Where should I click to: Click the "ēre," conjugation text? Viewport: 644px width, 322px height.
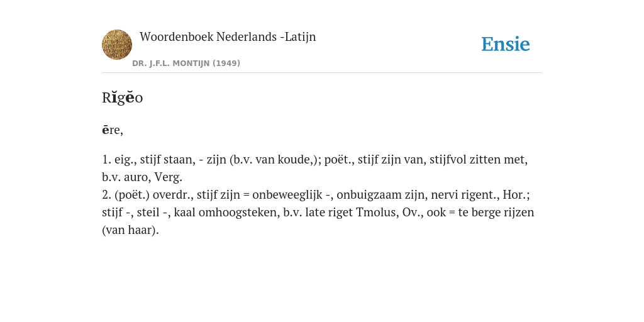113,130
